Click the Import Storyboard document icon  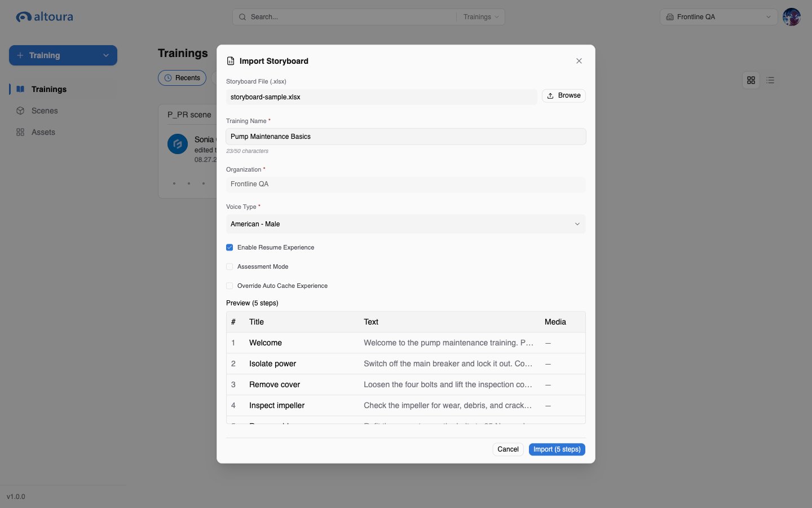231,61
